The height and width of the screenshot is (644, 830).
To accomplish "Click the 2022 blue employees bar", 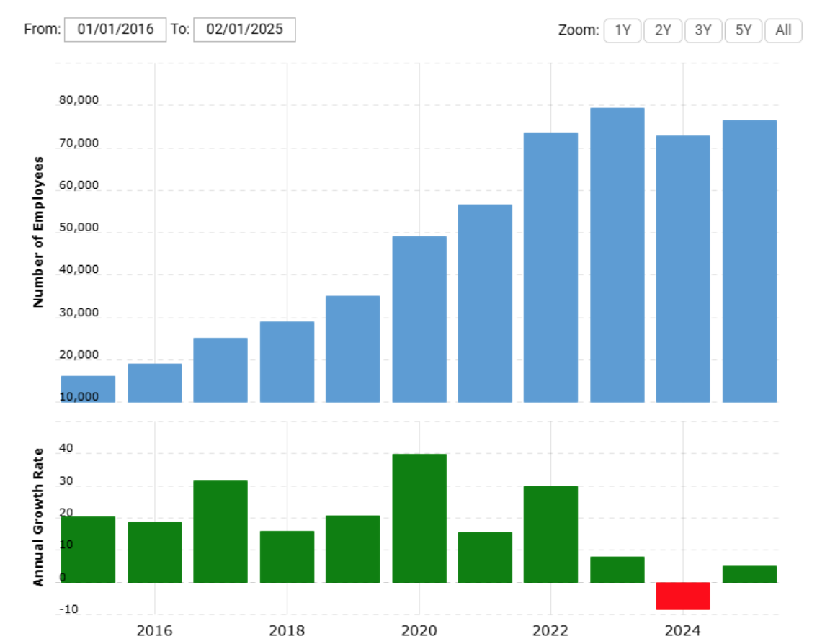I will [x=550, y=267].
